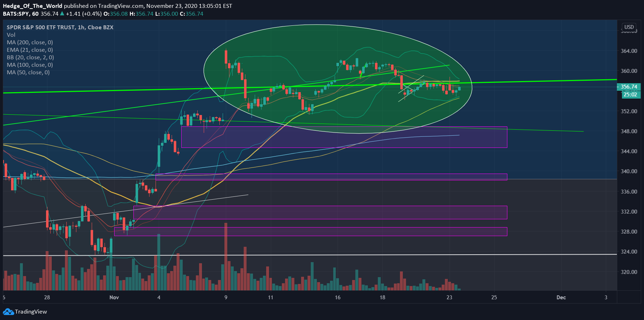The height and width of the screenshot is (320, 644).
Task: Select the MA (100, close, 0) indicator
Action: 30,65
